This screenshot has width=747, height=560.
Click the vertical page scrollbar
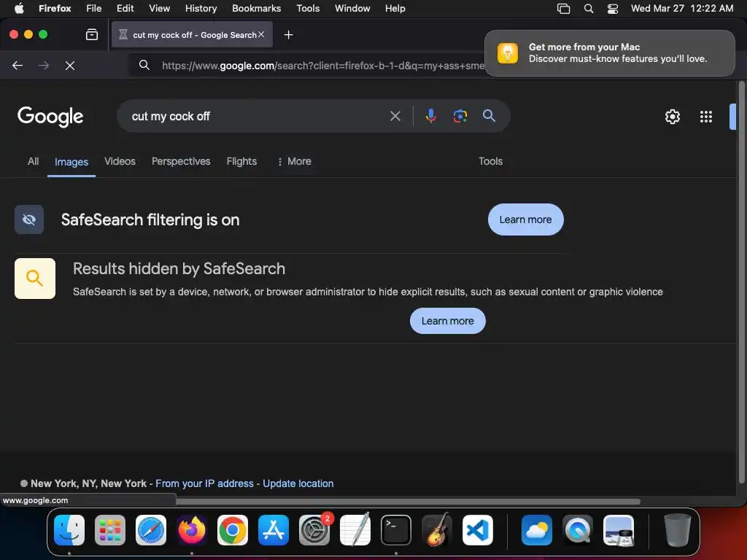(741, 284)
